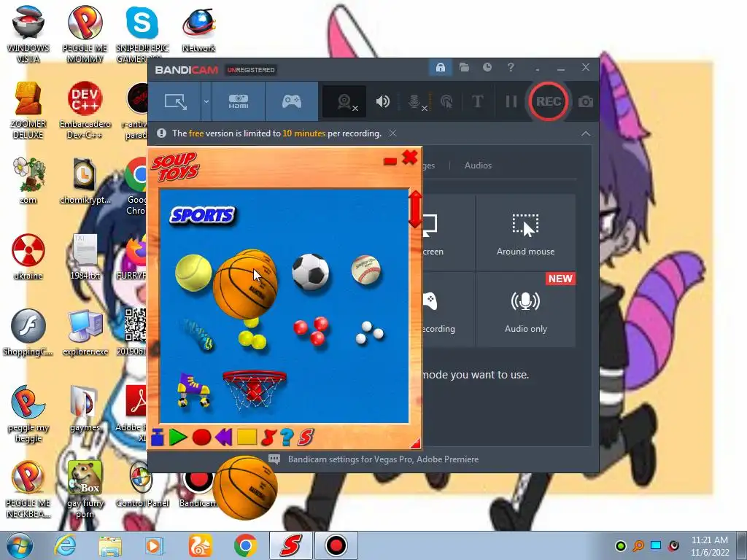
Task: Open Google Chrome from the taskbar
Action: (245, 545)
